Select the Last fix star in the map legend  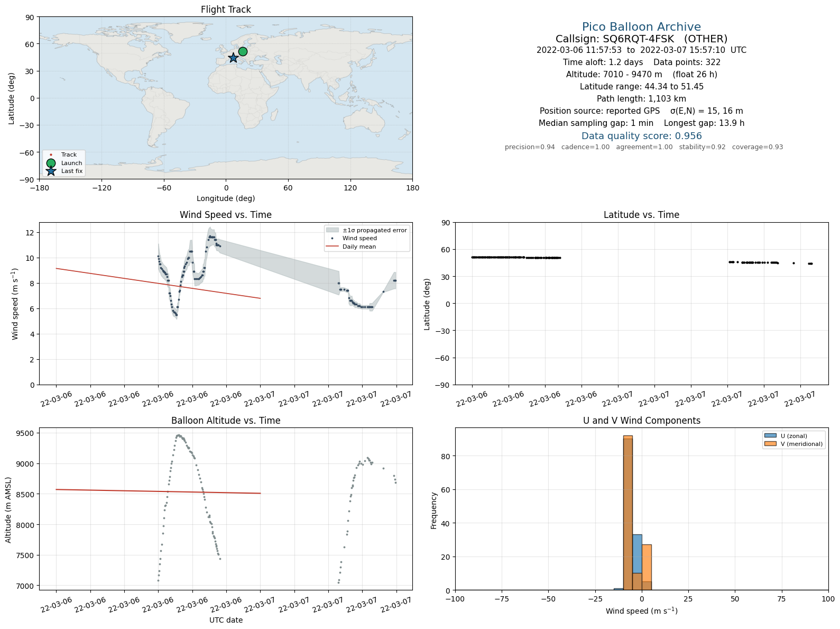51,171
